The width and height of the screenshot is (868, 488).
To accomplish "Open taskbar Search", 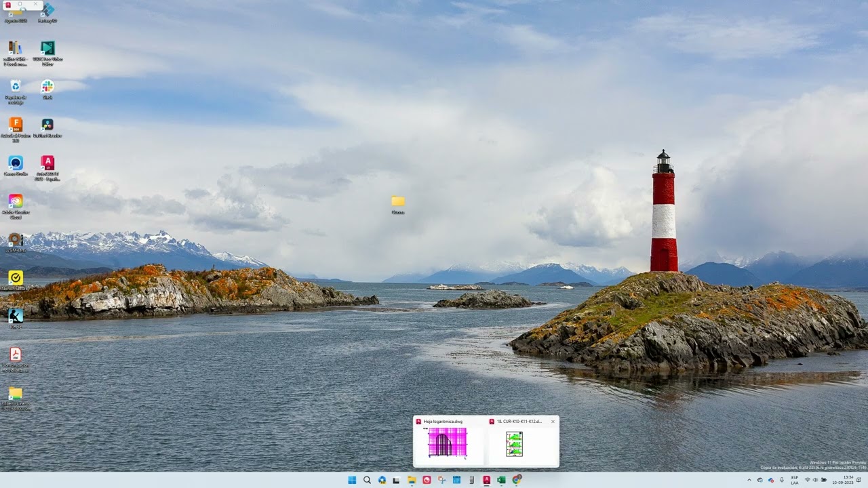I will [367, 480].
